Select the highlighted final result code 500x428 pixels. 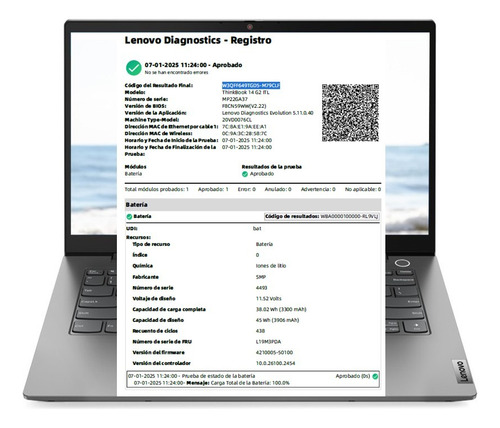click(251, 86)
